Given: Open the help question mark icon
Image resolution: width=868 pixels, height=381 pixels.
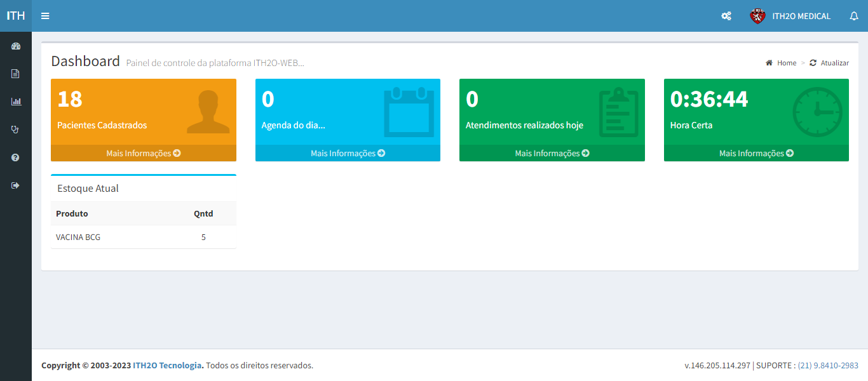Looking at the screenshot, I should (x=16, y=157).
